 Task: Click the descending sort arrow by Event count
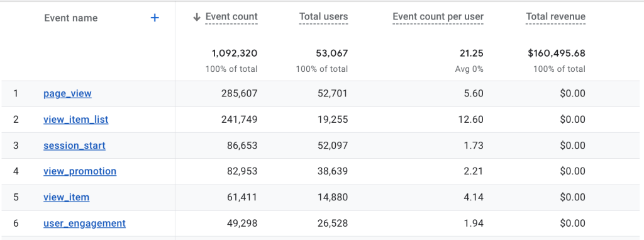pyautogui.click(x=197, y=17)
